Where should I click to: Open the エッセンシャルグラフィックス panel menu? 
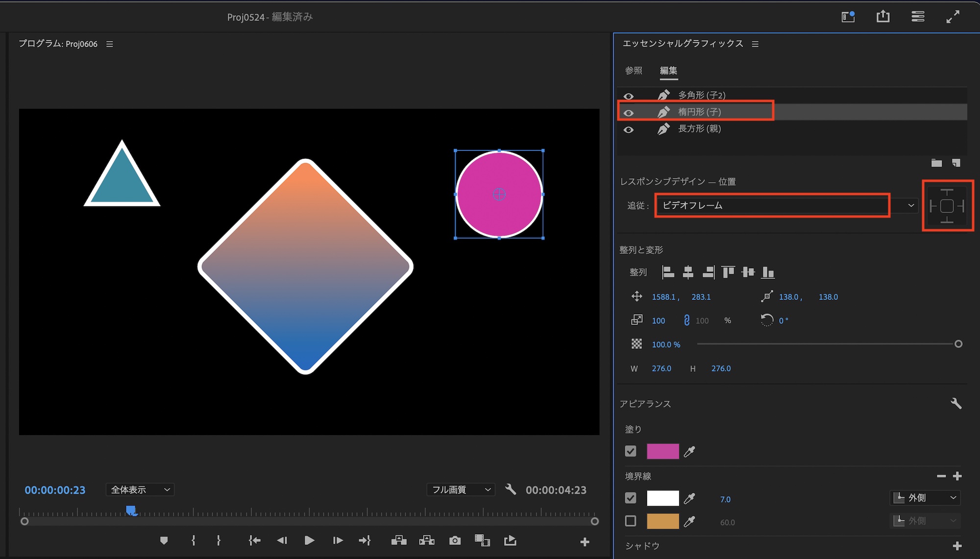coord(755,44)
